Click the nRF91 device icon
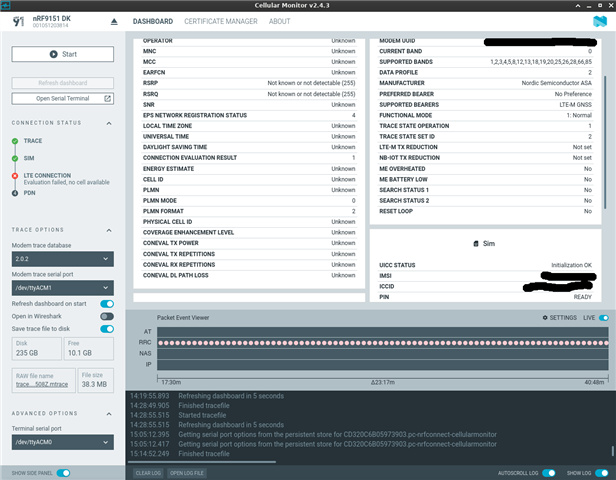Viewport: 616px width, 480px height. [18, 21]
